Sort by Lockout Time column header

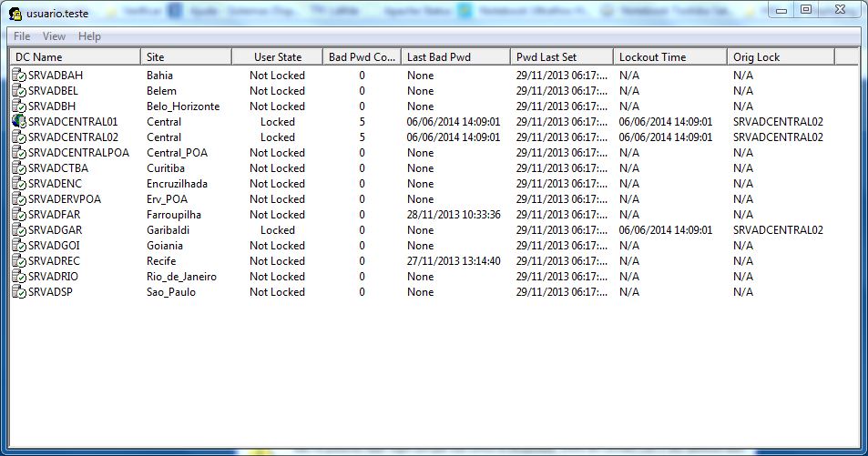[x=669, y=56]
